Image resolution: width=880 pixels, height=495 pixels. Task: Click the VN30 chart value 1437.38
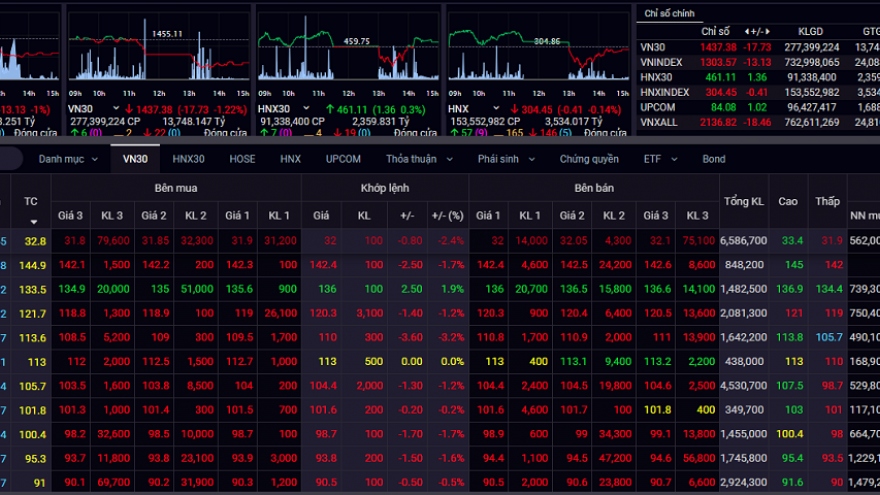click(x=154, y=109)
